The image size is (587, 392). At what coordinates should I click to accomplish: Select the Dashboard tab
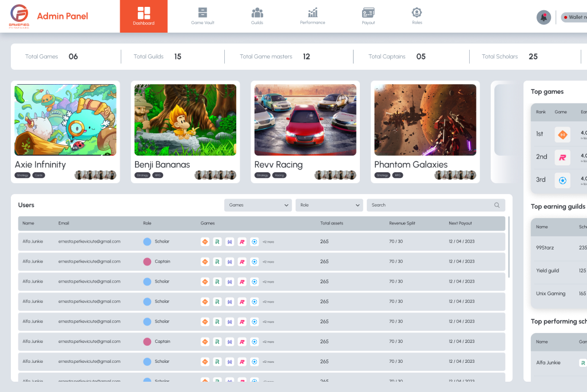tap(144, 16)
